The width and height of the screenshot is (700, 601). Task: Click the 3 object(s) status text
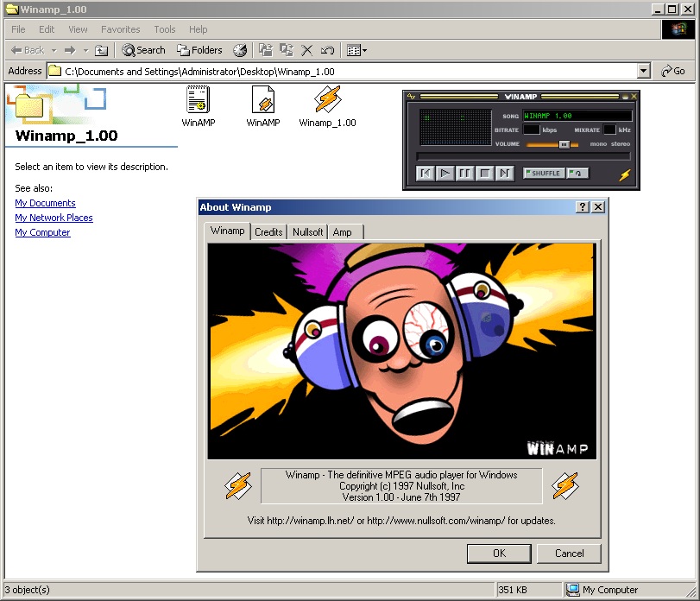[x=28, y=590]
